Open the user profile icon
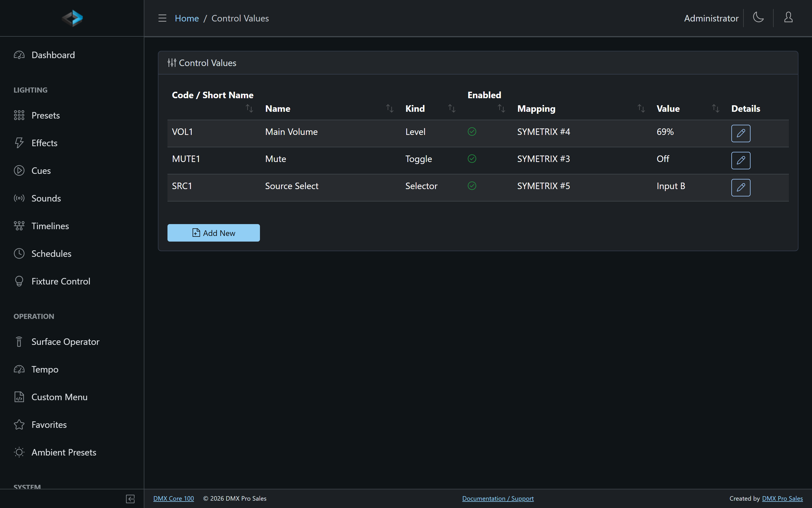This screenshot has width=812, height=508. click(x=788, y=17)
